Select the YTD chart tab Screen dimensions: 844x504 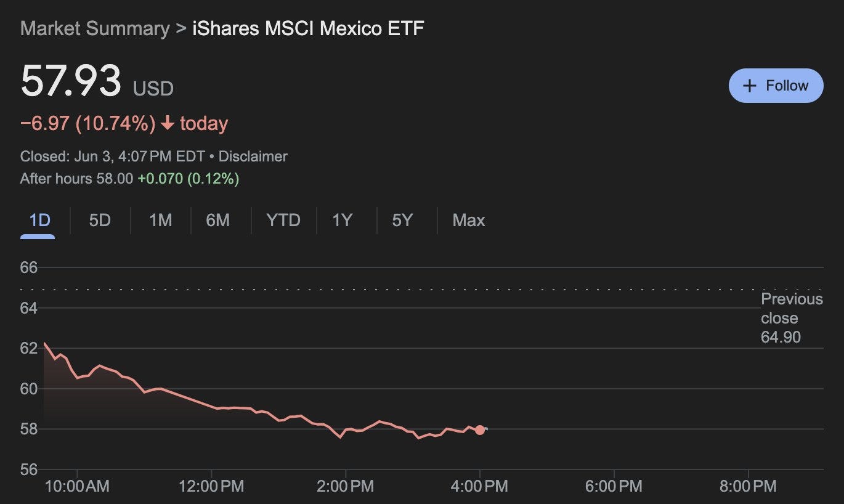coord(283,220)
